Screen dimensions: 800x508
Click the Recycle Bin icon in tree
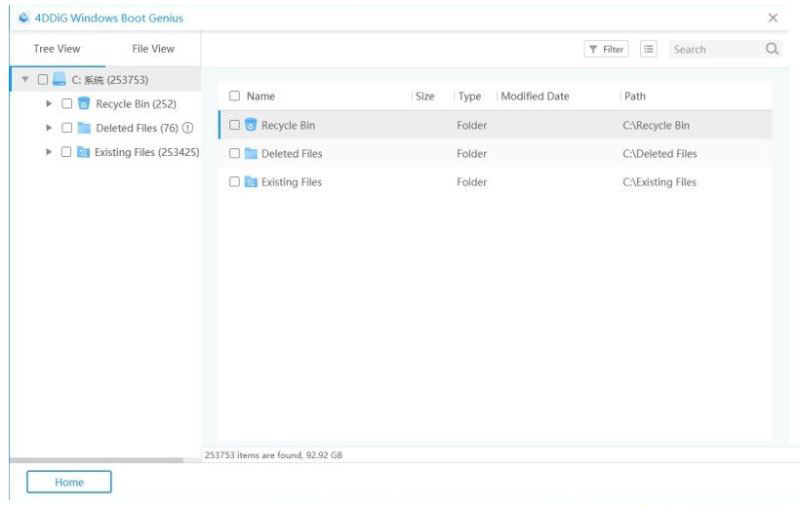tap(84, 104)
